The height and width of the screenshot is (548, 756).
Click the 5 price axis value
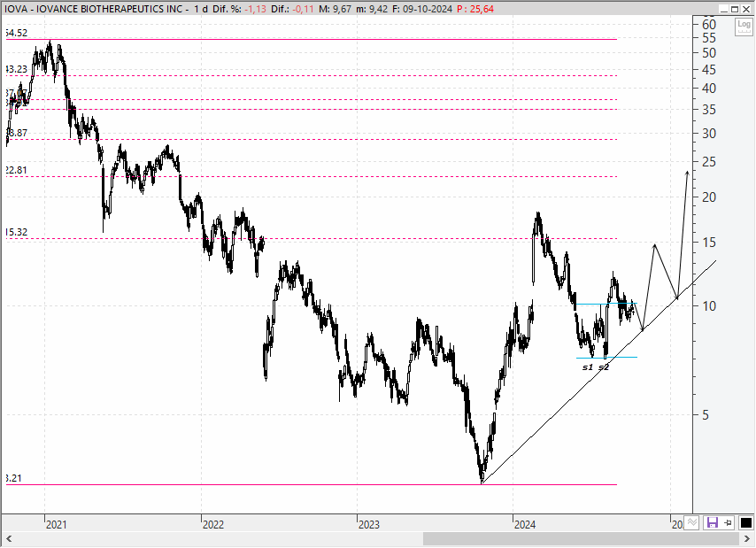click(706, 414)
